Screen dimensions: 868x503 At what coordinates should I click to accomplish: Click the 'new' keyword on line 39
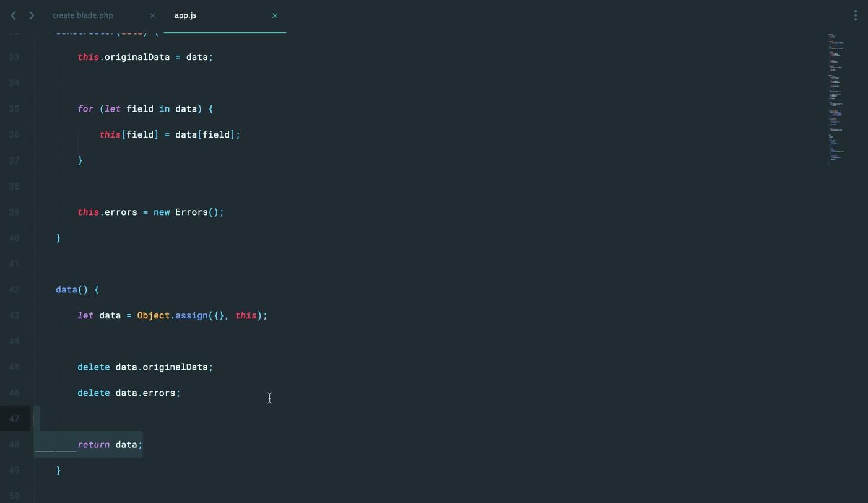pos(162,212)
